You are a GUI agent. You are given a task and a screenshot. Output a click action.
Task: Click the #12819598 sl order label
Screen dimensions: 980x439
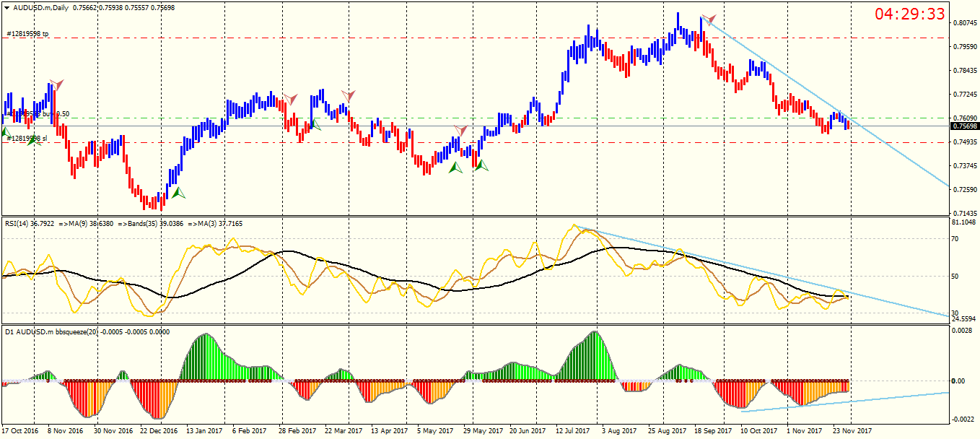[x=27, y=139]
